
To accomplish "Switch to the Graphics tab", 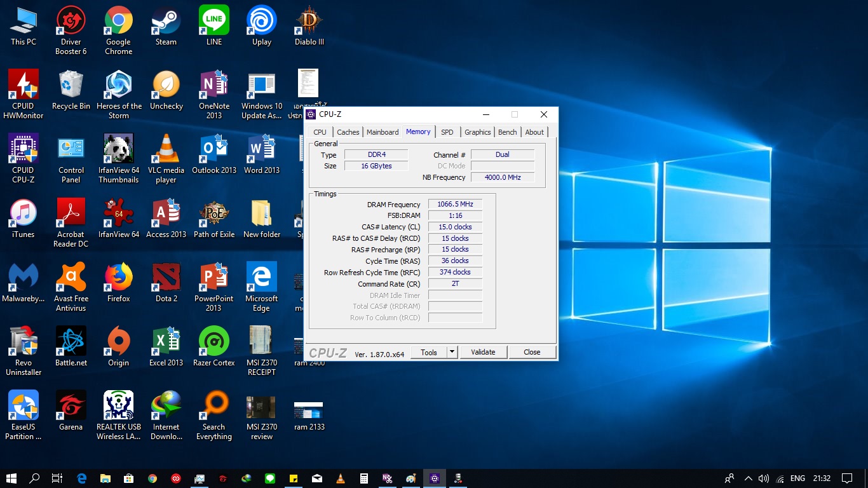I will pos(478,132).
